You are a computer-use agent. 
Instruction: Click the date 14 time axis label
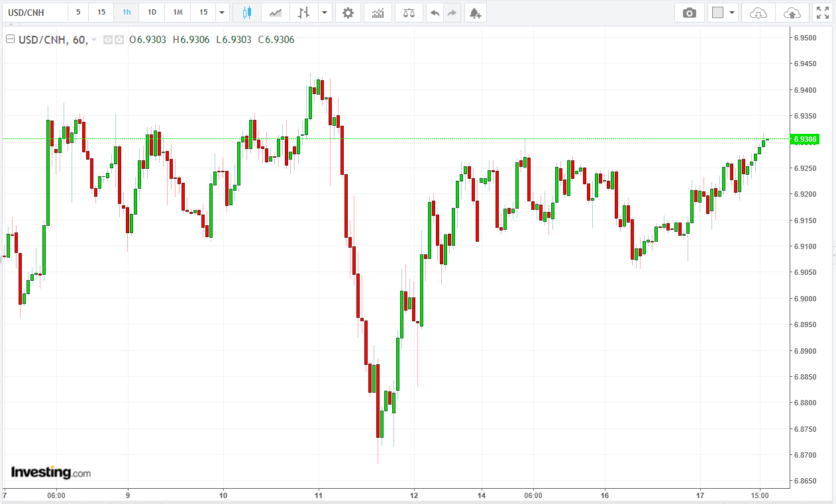tap(482, 495)
